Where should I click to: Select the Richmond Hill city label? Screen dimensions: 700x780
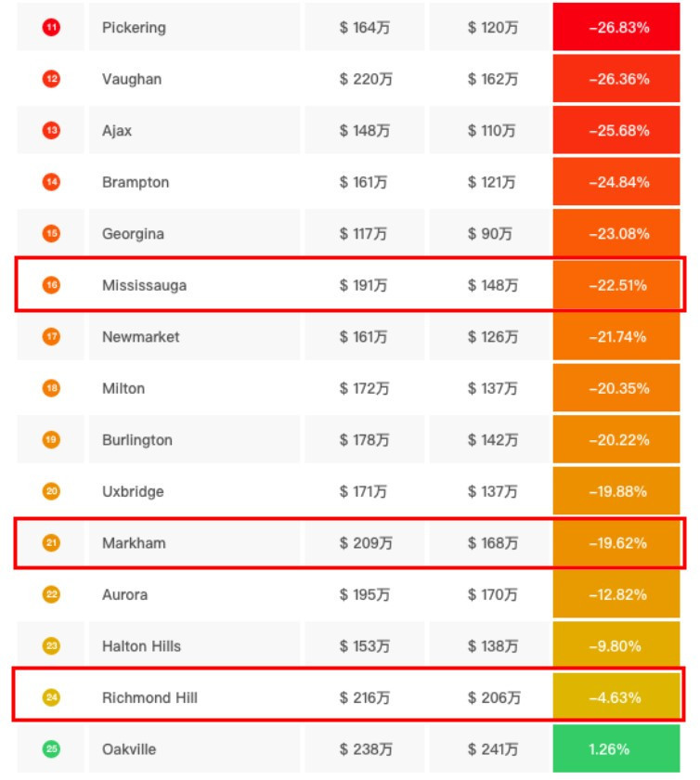pos(149,697)
